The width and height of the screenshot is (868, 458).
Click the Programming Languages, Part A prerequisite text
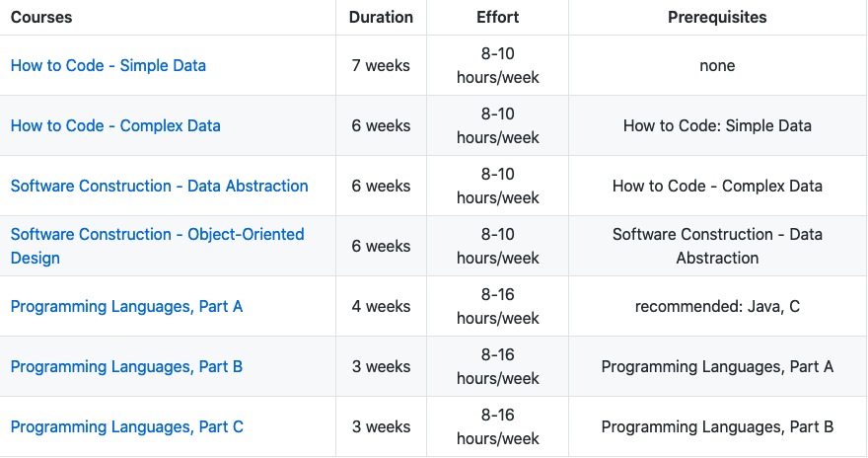pyautogui.click(x=717, y=366)
